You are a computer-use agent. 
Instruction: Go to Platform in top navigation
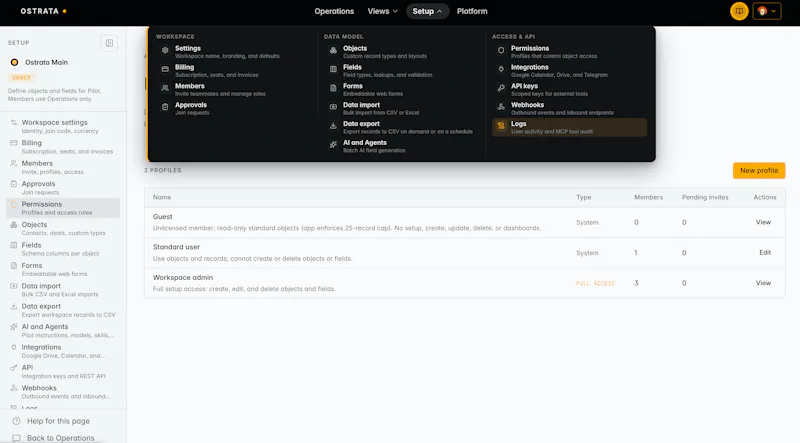[x=472, y=11]
